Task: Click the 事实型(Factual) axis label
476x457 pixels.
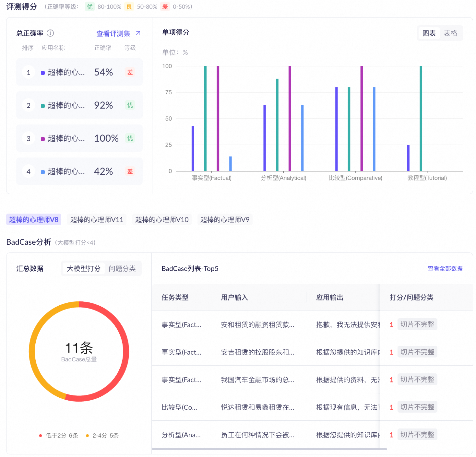Action: [212, 178]
